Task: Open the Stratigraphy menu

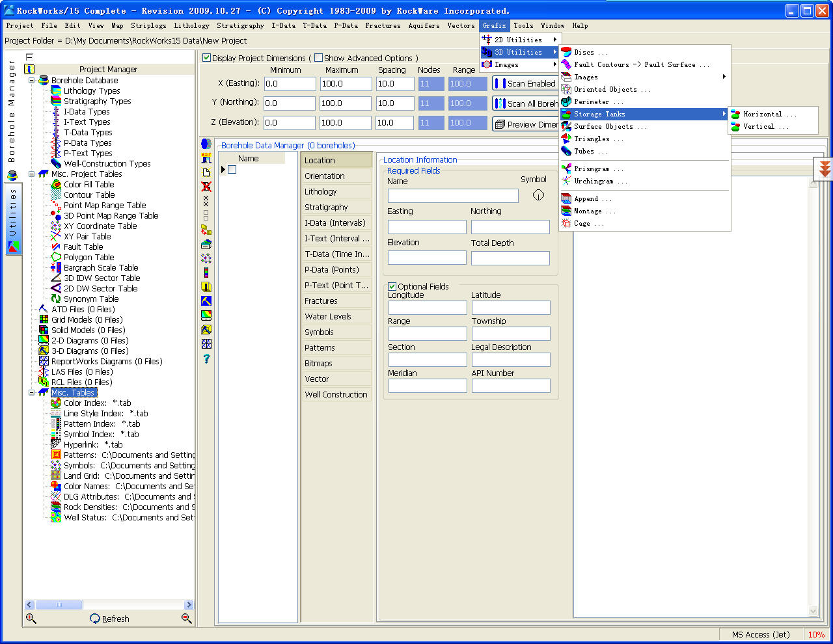Action: [x=240, y=25]
